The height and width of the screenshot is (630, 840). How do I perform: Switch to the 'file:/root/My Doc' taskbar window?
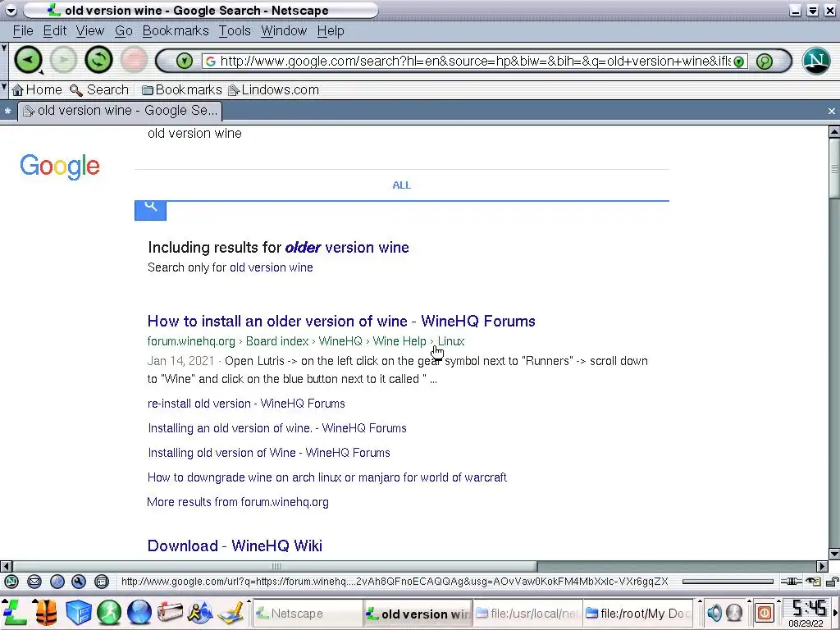pos(637,613)
